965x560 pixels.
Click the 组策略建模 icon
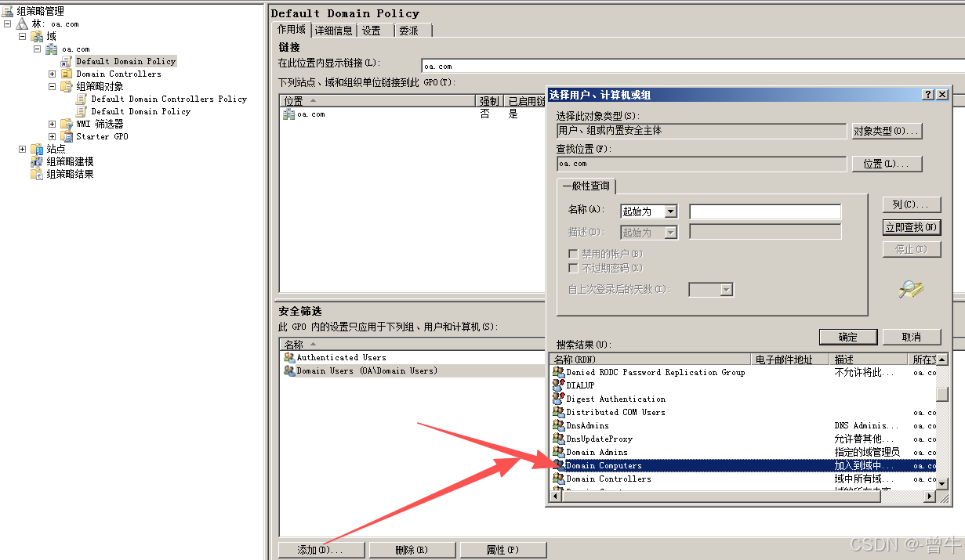38,161
